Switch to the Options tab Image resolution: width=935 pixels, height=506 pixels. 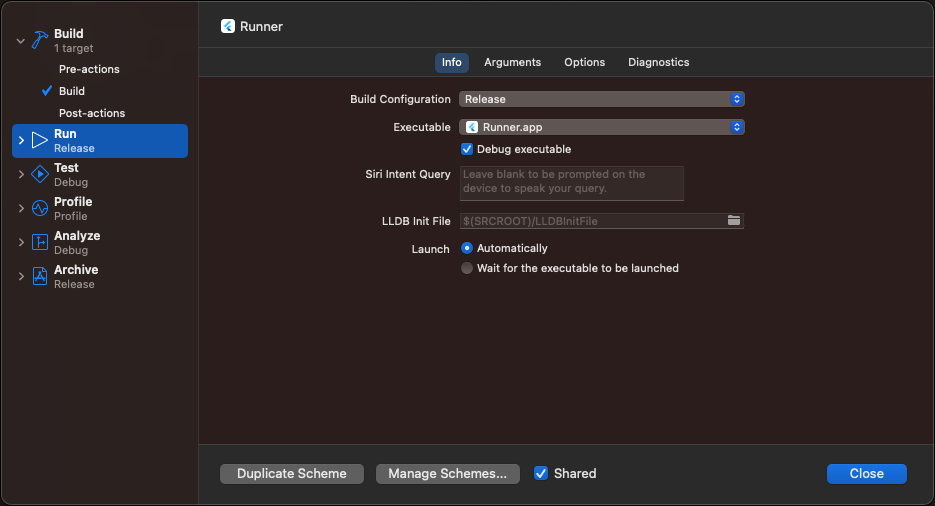[584, 62]
